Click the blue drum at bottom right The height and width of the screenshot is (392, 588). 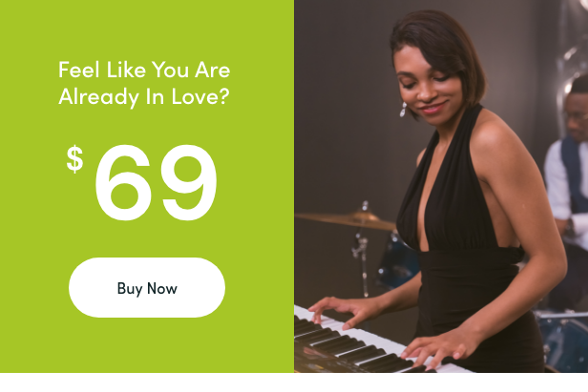[x=562, y=340]
